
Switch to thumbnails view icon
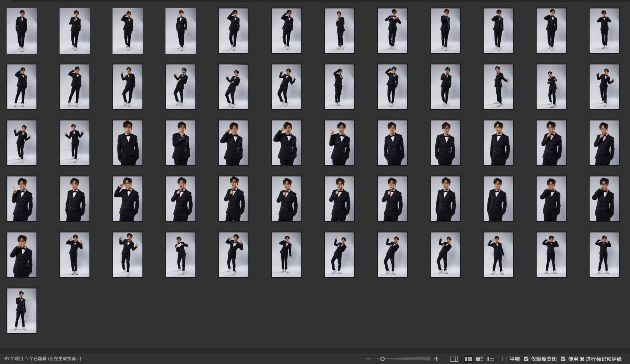468,359
